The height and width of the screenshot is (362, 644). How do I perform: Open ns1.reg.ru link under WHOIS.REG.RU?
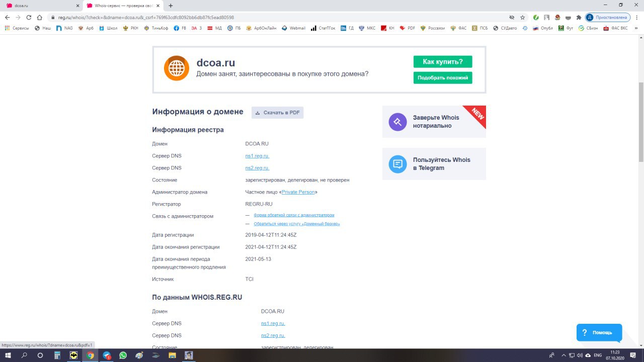click(273, 323)
